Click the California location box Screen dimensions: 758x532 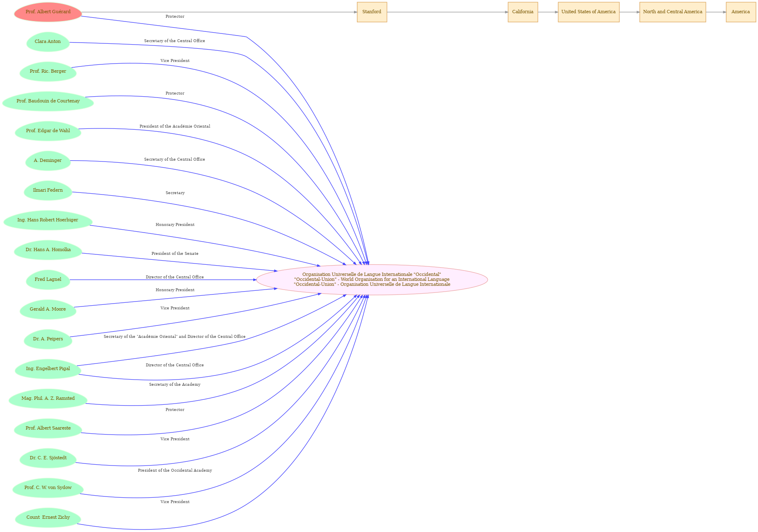click(x=523, y=12)
